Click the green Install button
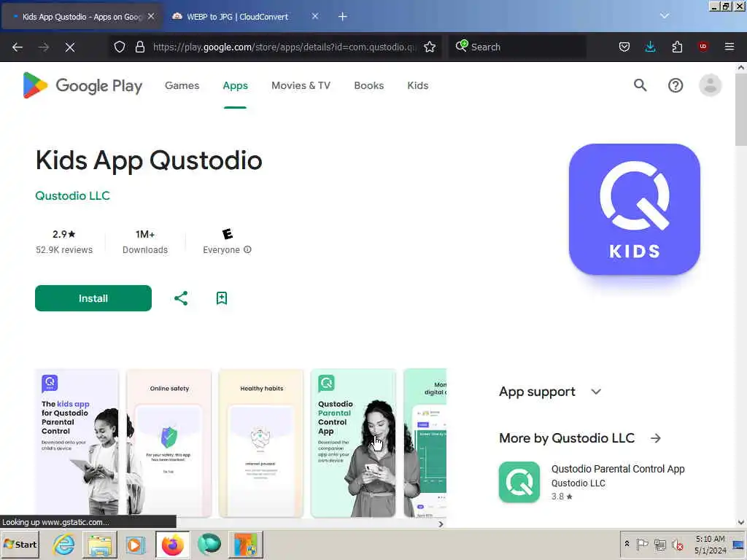747x560 pixels. 93,298
